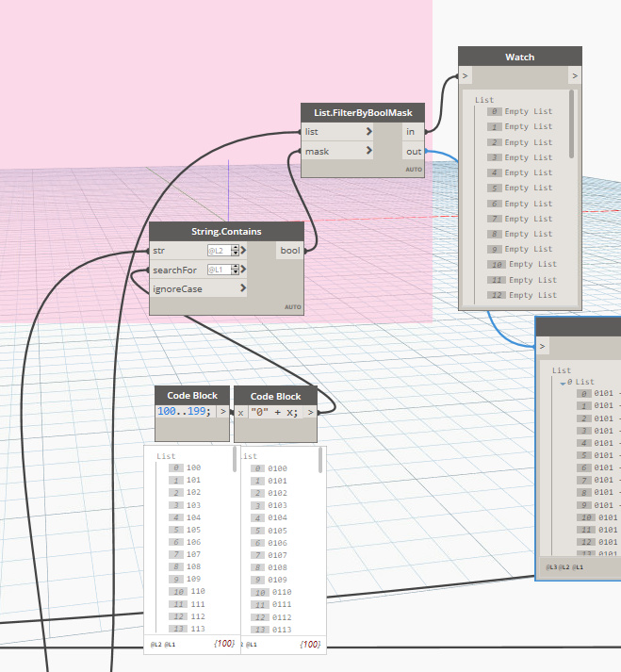
Task: Open searchFor port chevron options
Action: [243, 270]
